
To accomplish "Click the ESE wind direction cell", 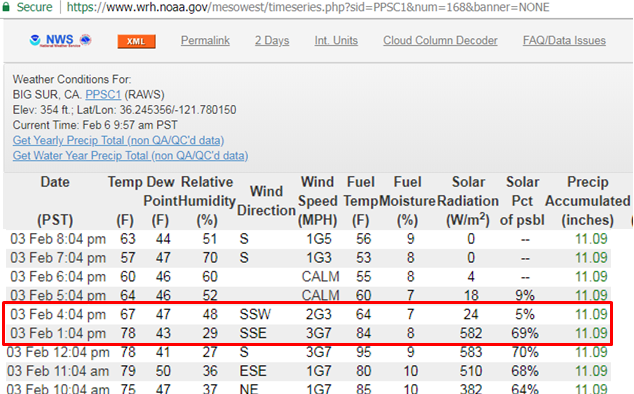I will [x=253, y=371].
